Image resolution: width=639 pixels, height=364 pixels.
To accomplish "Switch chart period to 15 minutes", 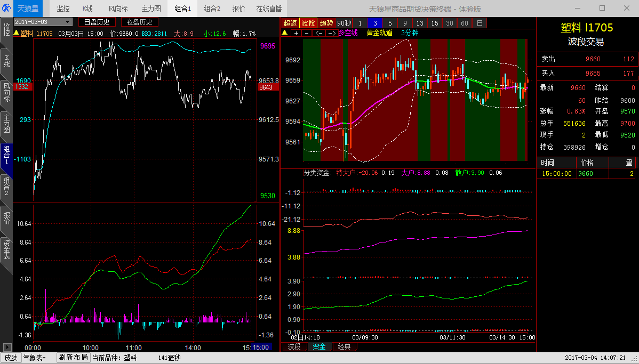I will coord(435,23).
